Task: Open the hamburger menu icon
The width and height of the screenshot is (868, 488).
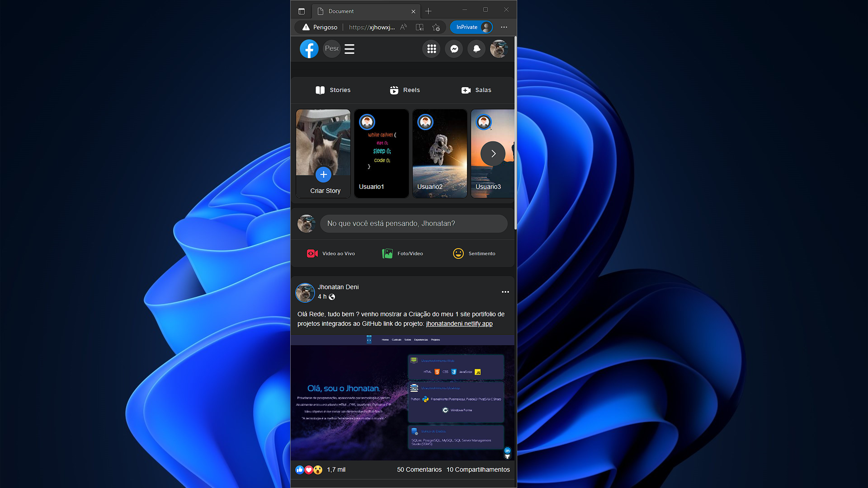Action: [x=349, y=49]
